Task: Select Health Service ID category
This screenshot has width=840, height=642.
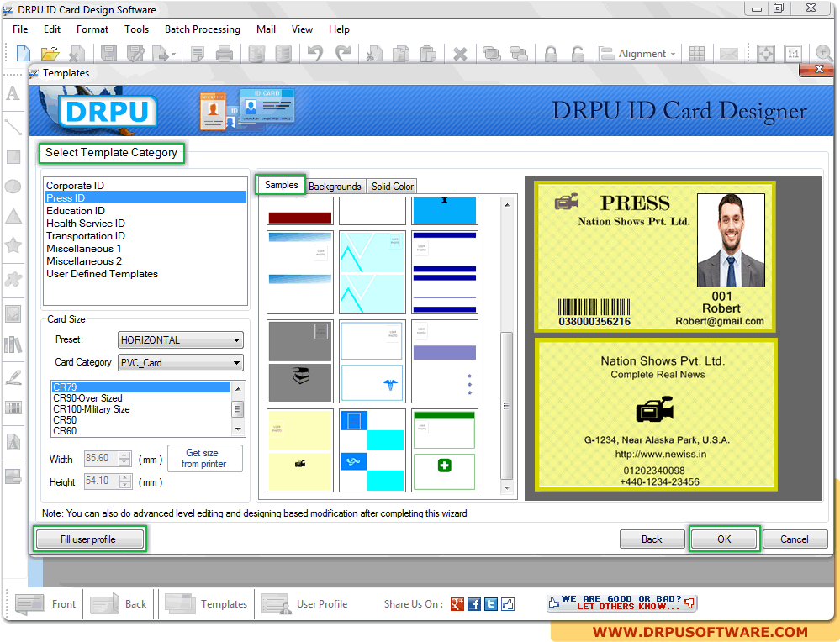Action: coord(145,224)
